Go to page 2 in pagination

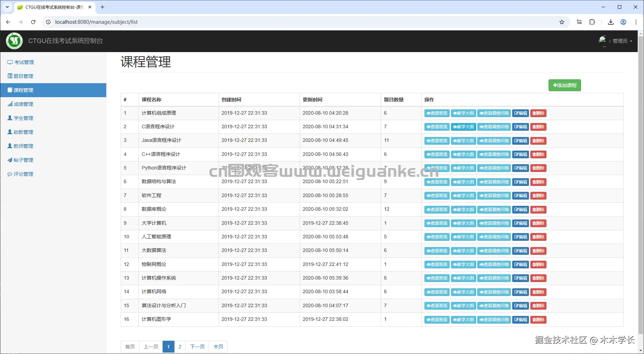180,347
